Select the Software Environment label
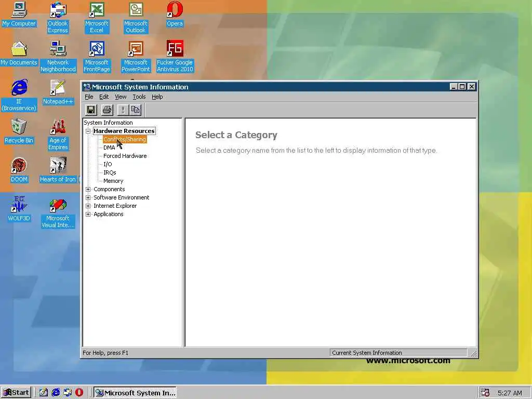 [x=121, y=197]
